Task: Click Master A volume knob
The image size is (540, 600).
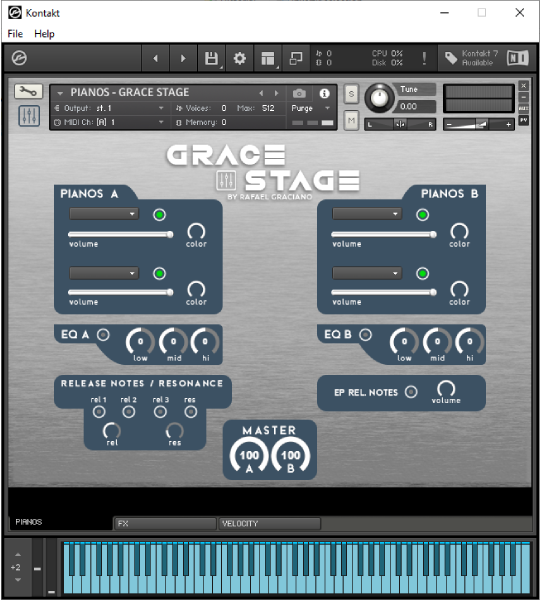Action: 249,455
